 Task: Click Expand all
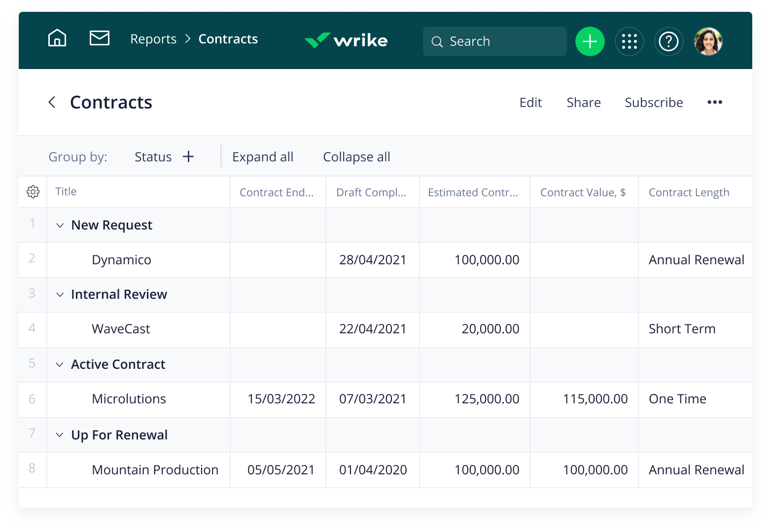[x=263, y=157]
